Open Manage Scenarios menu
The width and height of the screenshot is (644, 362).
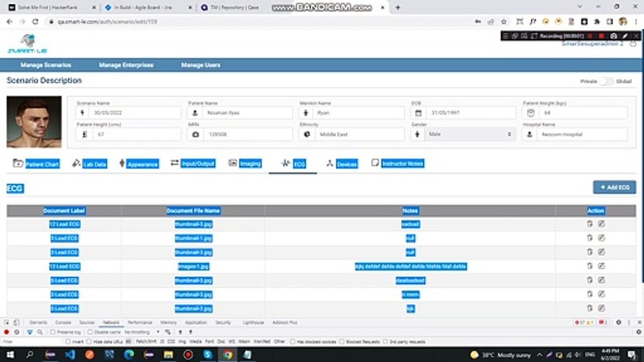[46, 65]
